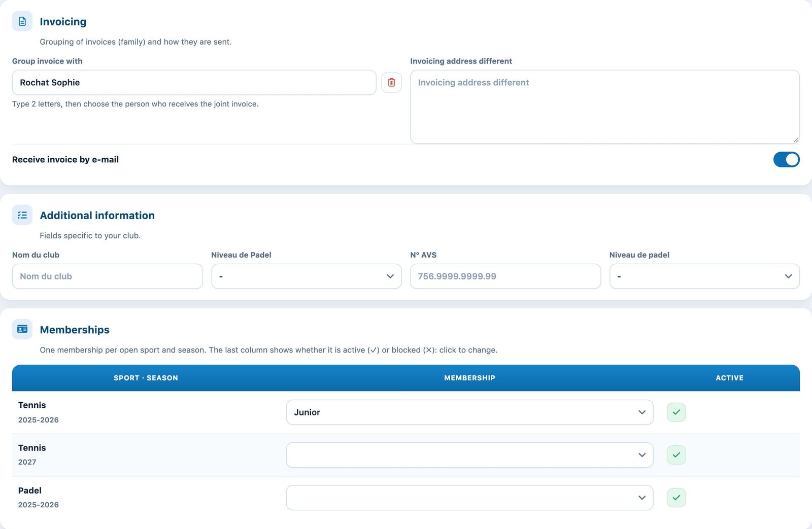812x529 pixels.
Task: Open the lowercase Niveau de padel dropdown
Action: [x=704, y=276]
